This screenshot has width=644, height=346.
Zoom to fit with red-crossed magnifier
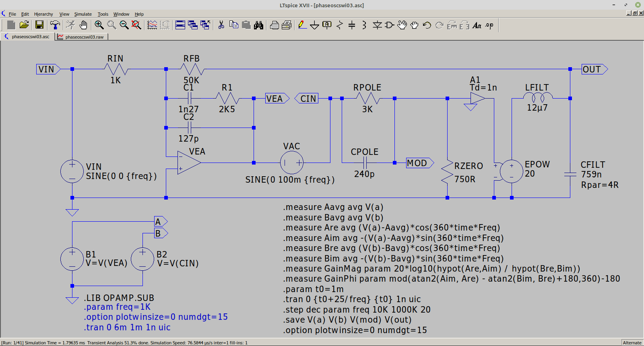tap(136, 25)
